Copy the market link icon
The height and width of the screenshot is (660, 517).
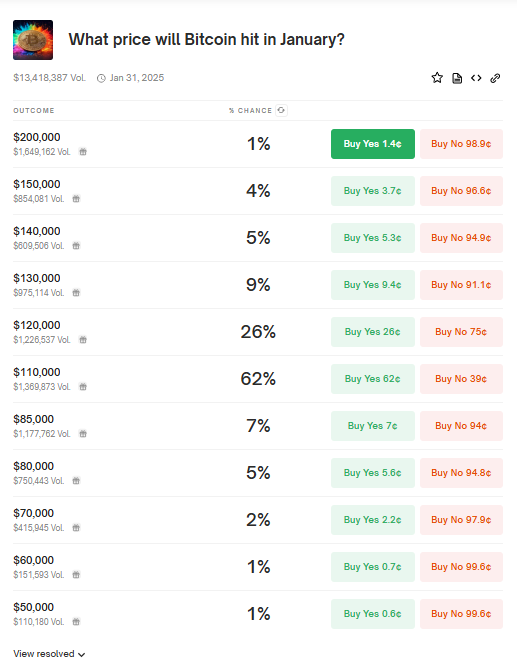point(495,78)
